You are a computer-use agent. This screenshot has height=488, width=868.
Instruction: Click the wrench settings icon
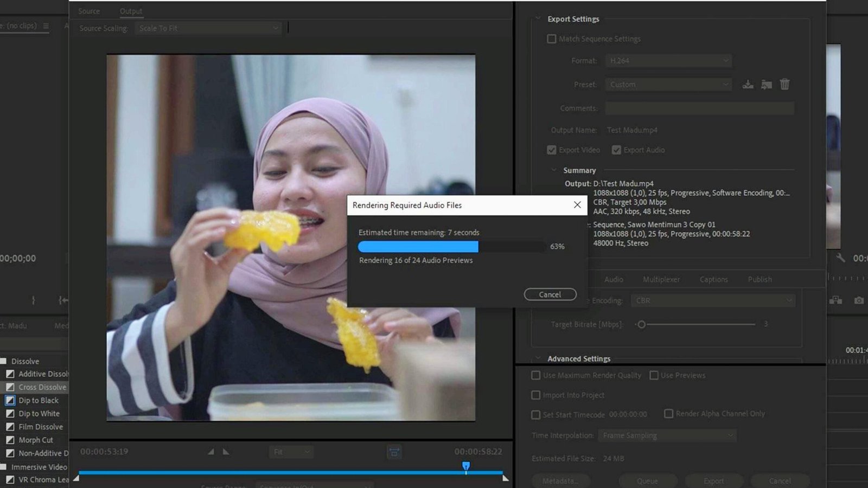tap(840, 258)
